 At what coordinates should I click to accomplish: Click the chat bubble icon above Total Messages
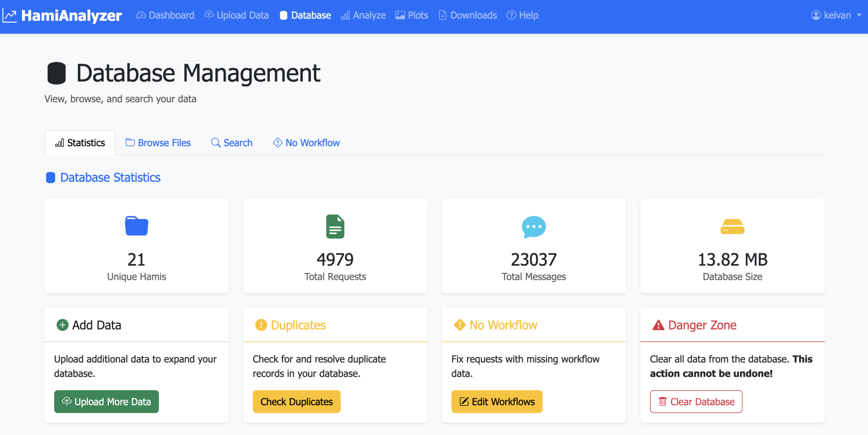(x=534, y=227)
